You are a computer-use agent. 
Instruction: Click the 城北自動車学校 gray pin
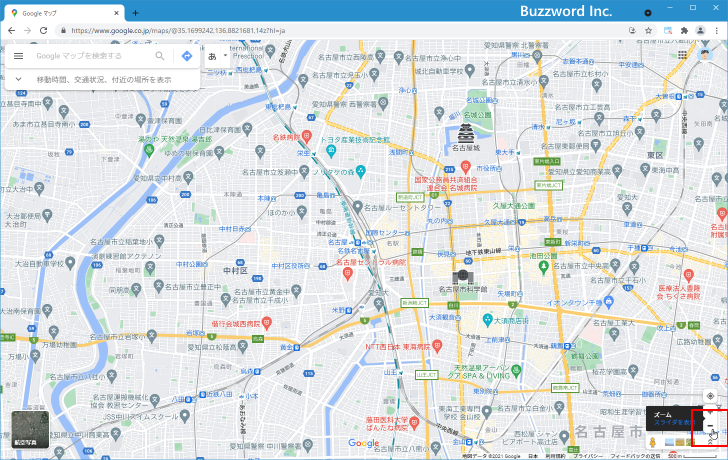[470, 71]
